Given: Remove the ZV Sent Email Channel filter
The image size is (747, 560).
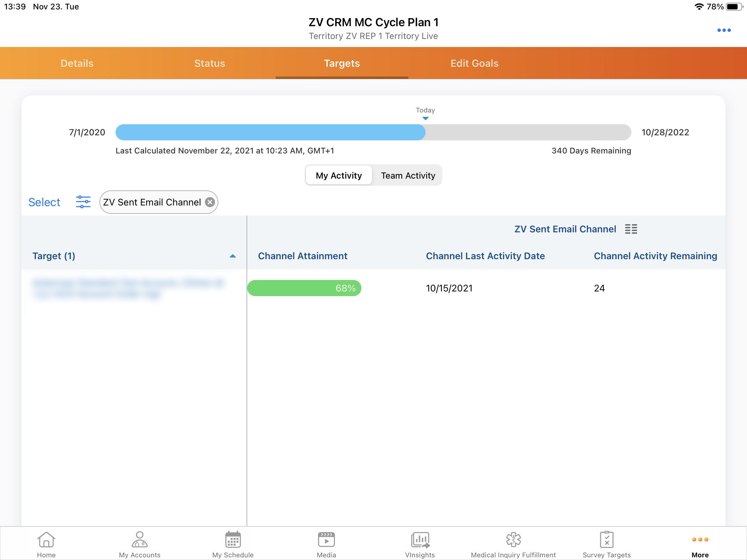Looking at the screenshot, I should point(210,202).
